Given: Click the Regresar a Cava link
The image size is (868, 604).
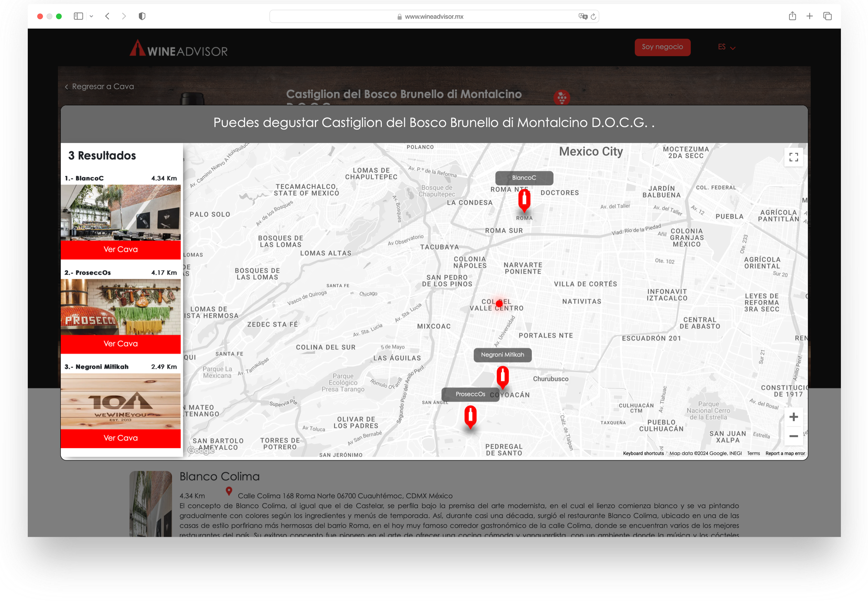Looking at the screenshot, I should coord(99,87).
